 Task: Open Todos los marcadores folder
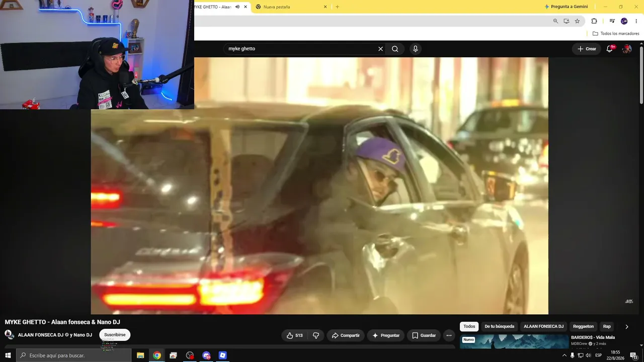coord(616,34)
